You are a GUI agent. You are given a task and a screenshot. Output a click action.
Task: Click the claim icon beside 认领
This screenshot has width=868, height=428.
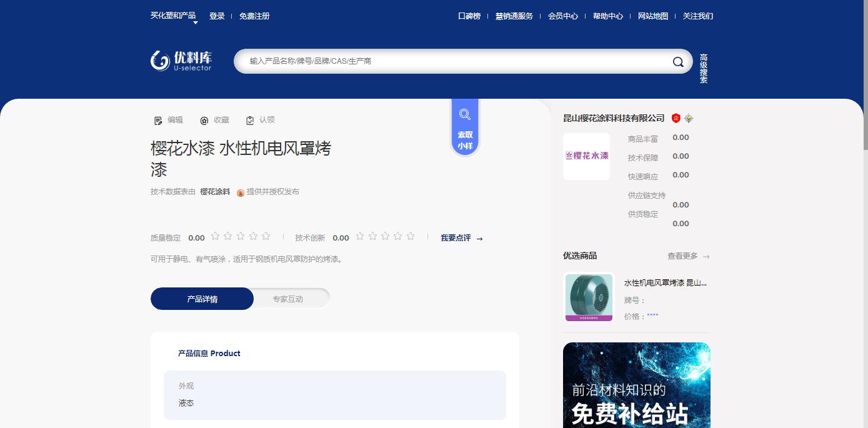pyautogui.click(x=250, y=121)
